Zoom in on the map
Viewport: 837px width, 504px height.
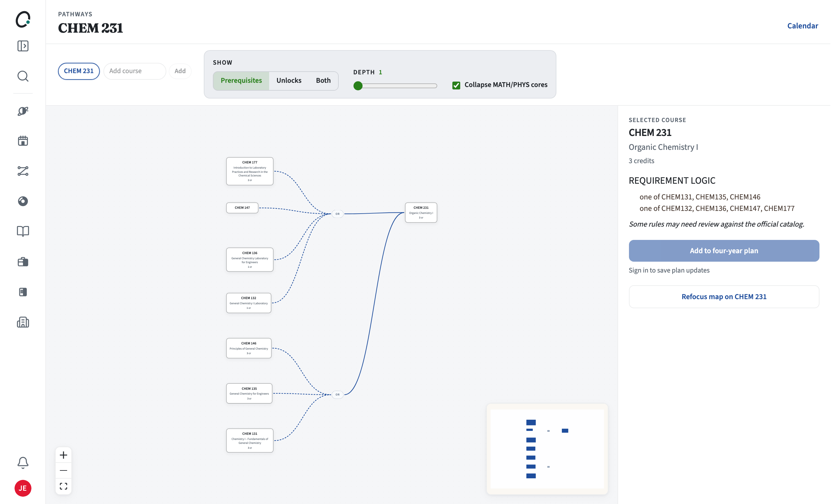click(x=64, y=455)
